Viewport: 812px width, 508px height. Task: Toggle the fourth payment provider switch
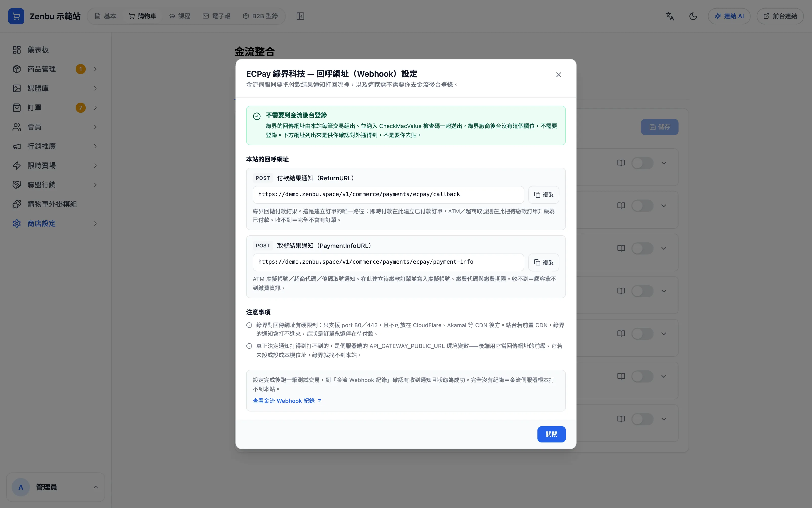(x=642, y=291)
